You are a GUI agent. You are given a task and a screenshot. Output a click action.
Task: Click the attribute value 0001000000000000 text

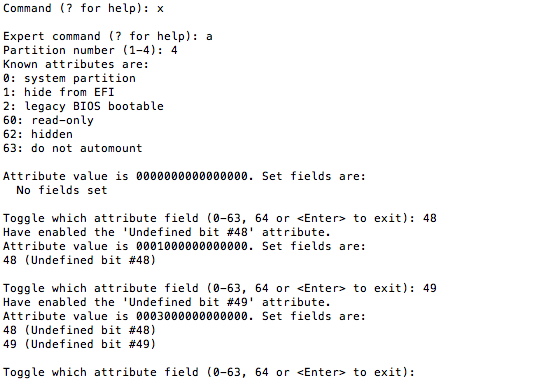192,246
